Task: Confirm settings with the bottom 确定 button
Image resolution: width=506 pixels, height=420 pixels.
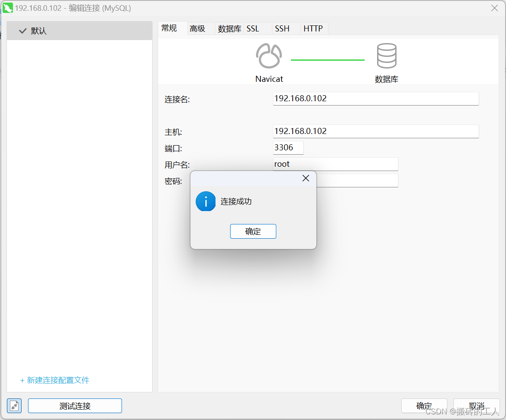Action: point(424,405)
